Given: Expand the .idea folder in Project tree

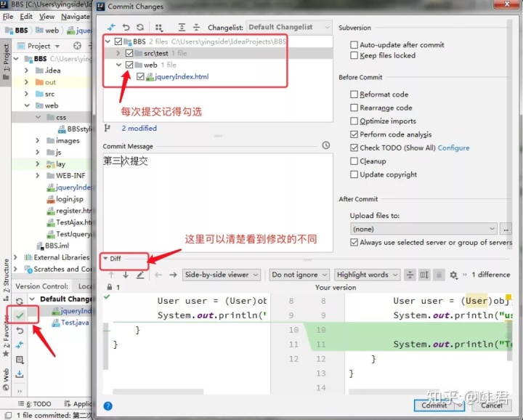Looking at the screenshot, I should point(27,70).
